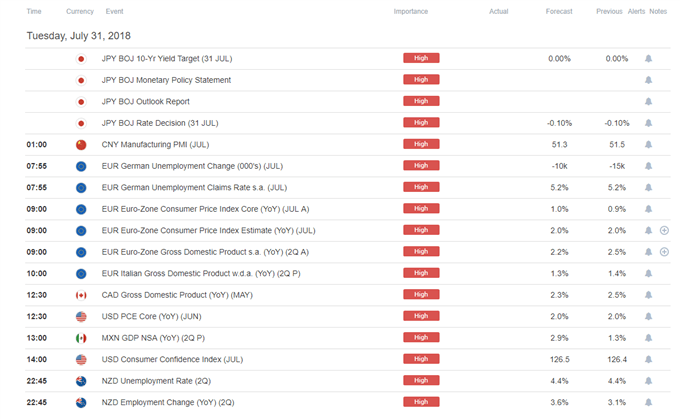Set alert bell on CAD Gross Domestic Product
This screenshot has height=419, width=680.
[x=648, y=295]
